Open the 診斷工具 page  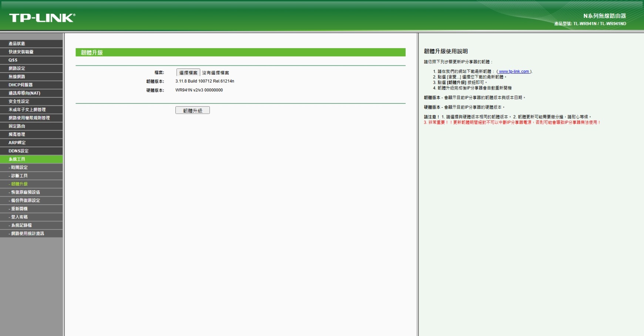tap(19, 175)
